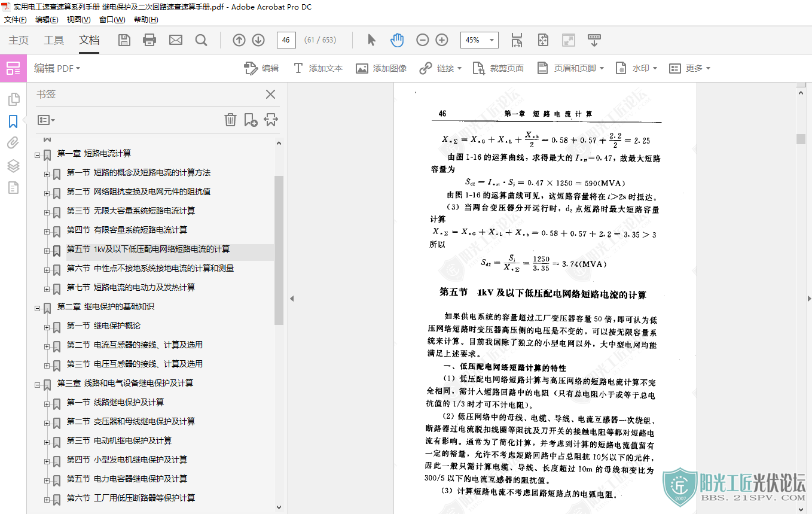
Task: Click the 编辑 edit tool button
Action: coord(262,68)
